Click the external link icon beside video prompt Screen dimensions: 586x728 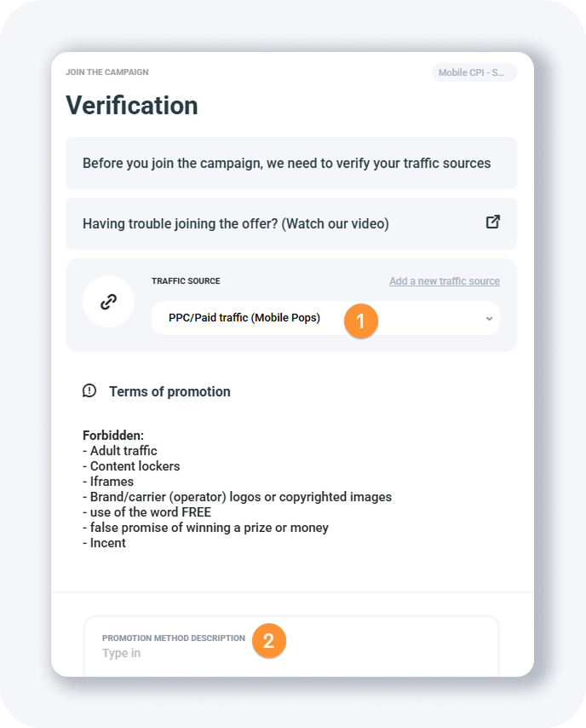pos(492,222)
